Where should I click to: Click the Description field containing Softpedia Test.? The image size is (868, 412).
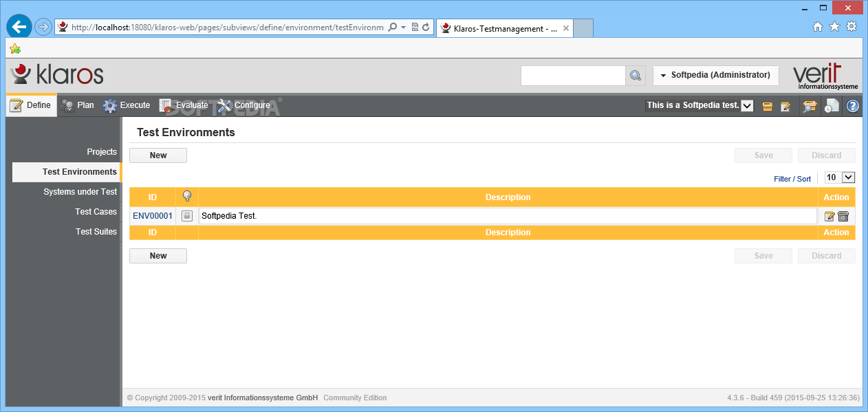point(508,216)
